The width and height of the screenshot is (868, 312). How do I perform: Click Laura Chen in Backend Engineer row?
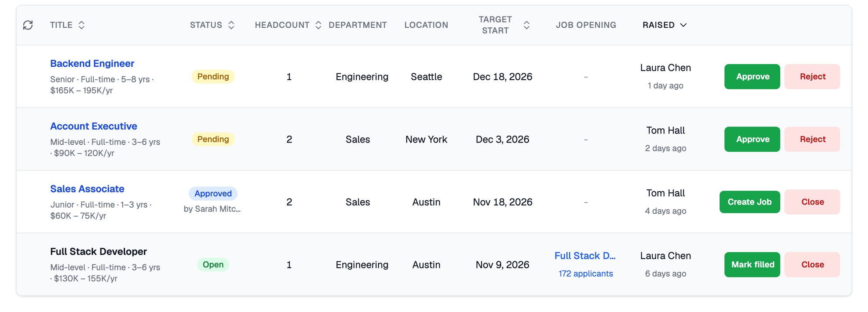(665, 68)
